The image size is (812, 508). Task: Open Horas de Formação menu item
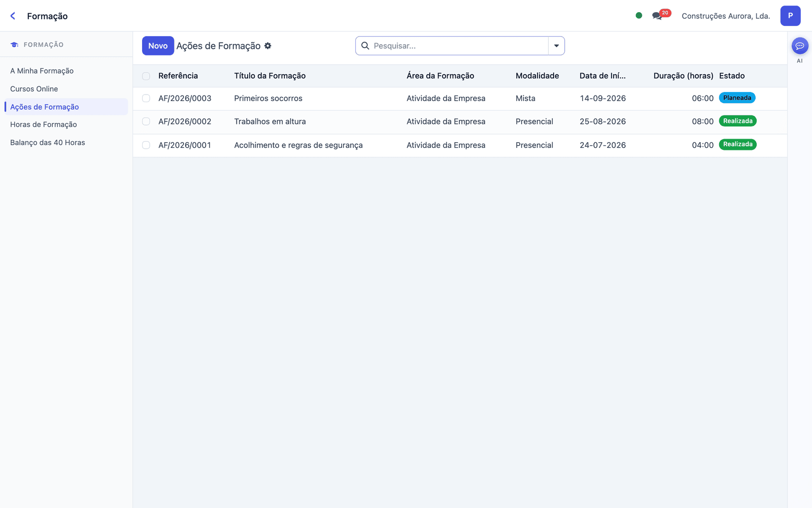[x=44, y=124]
